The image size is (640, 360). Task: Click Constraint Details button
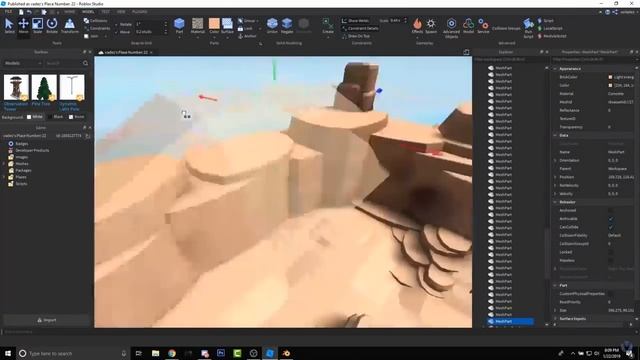click(360, 28)
